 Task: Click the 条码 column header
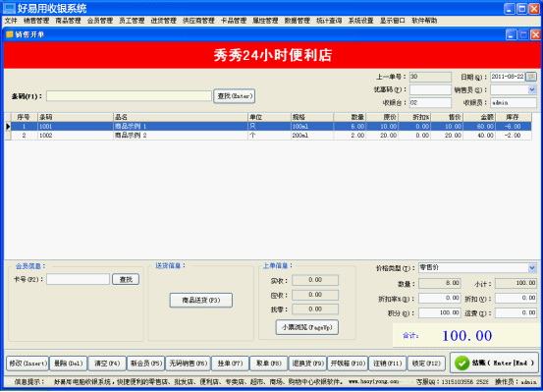click(x=76, y=117)
